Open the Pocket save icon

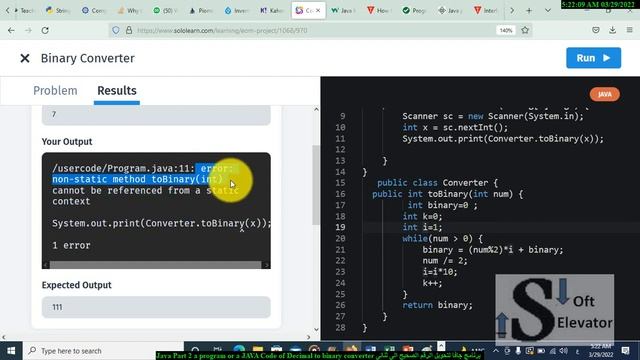(x=596, y=30)
